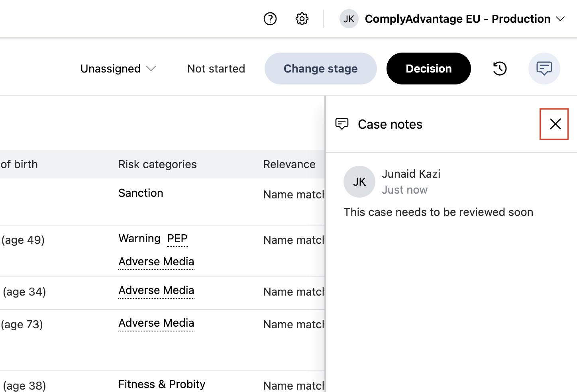The image size is (577, 392).
Task: Select the Fitness & Probity row
Action: point(162,384)
